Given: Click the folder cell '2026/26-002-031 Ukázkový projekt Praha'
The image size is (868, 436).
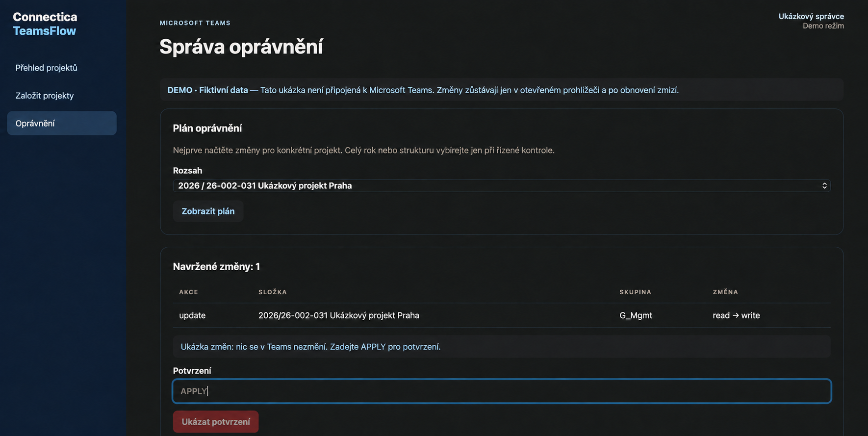Looking at the screenshot, I should tap(339, 315).
